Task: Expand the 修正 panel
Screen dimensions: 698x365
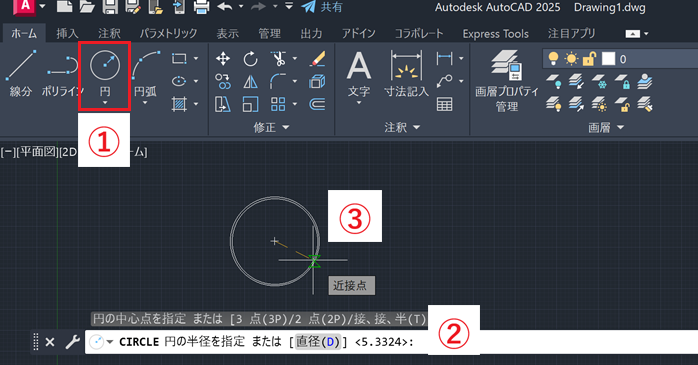Action: [271, 128]
